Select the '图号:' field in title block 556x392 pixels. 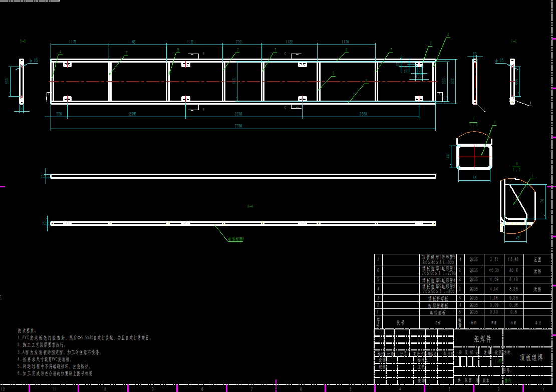click(x=507, y=370)
